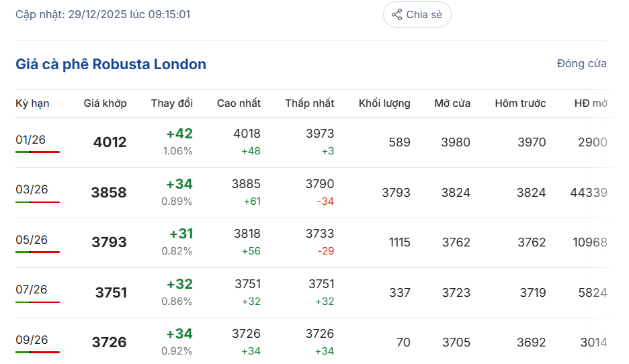Select the Cao nhất column header
Viewport: 629px width, 364px height.
[x=239, y=103]
